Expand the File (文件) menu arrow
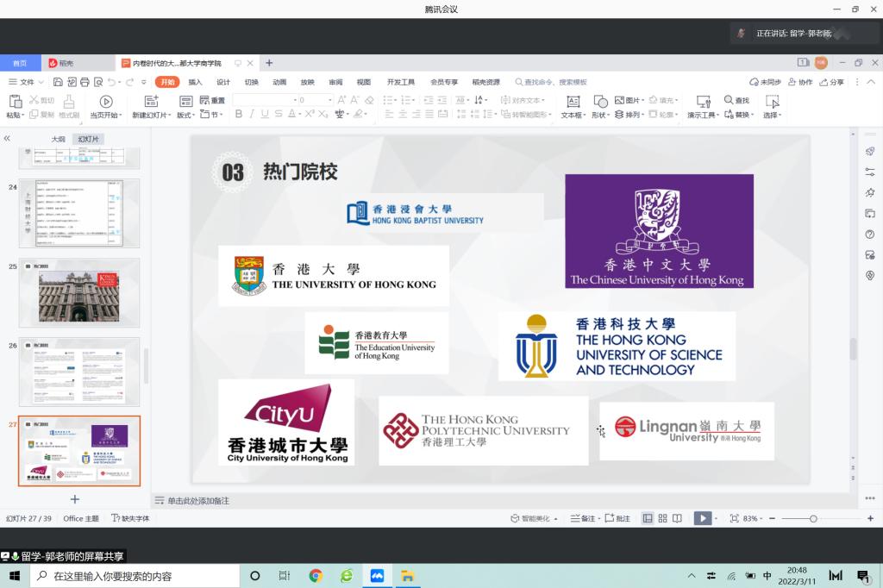 [41, 82]
